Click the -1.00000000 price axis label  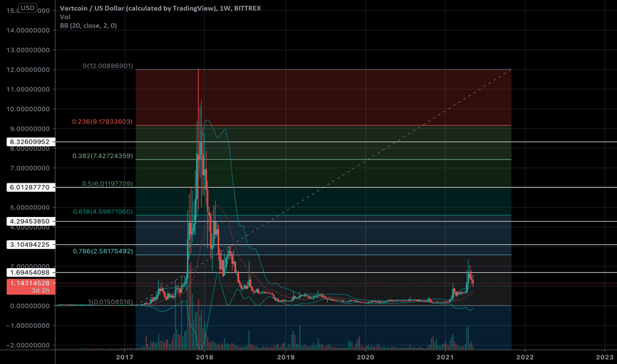(28, 326)
